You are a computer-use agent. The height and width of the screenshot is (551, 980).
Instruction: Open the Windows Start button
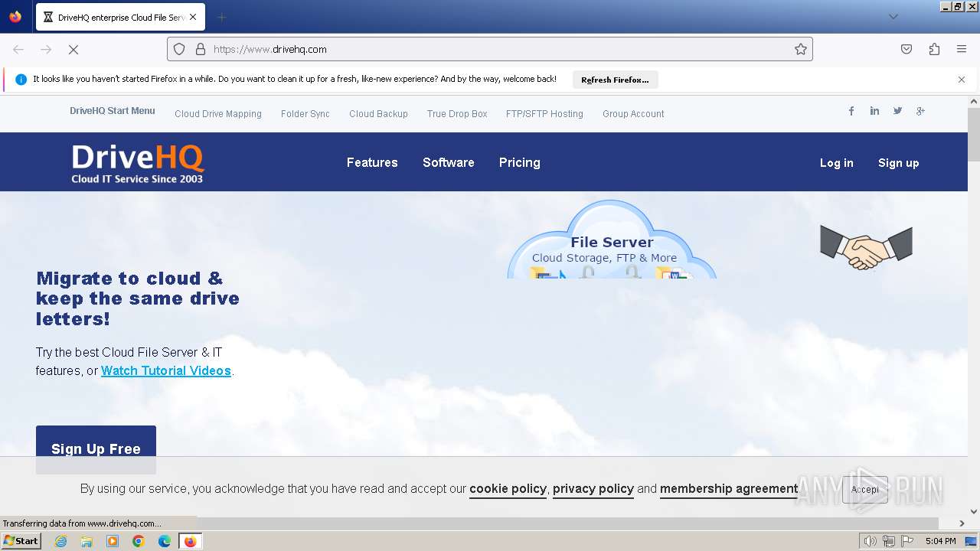pos(21,541)
